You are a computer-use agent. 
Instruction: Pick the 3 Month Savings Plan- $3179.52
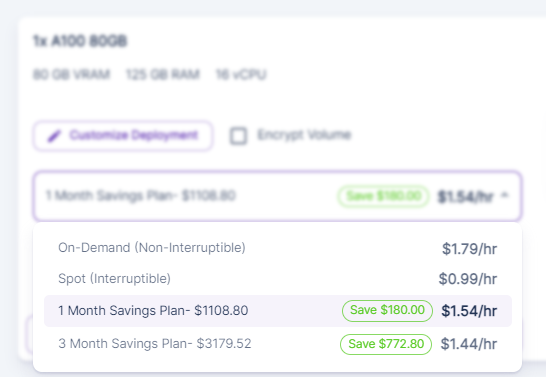click(155, 344)
